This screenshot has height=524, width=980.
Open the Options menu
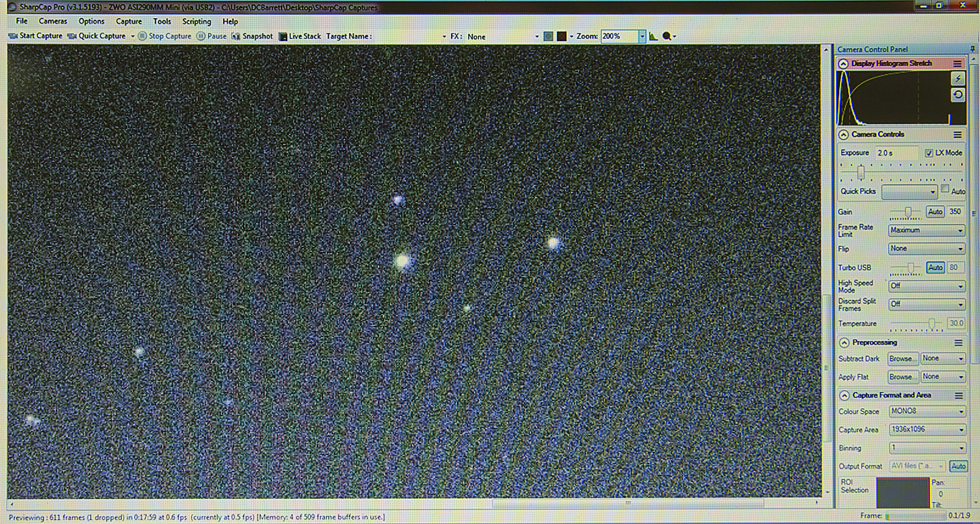[92, 21]
